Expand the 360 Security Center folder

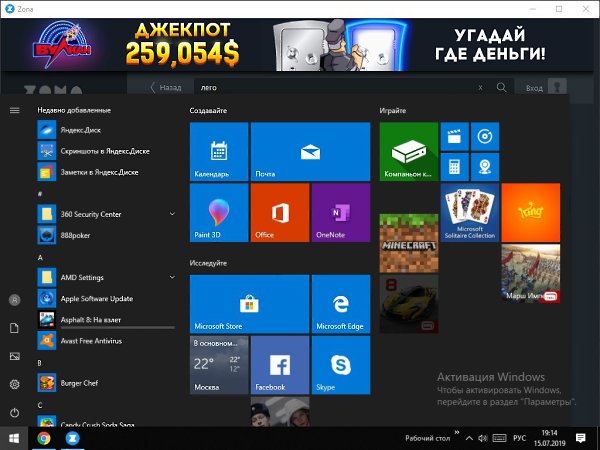(x=172, y=214)
